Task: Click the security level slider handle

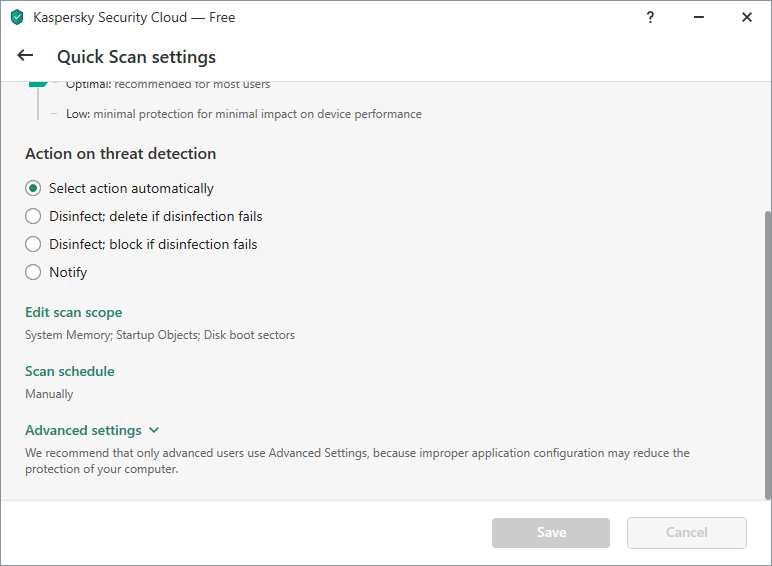Action: click(x=38, y=85)
